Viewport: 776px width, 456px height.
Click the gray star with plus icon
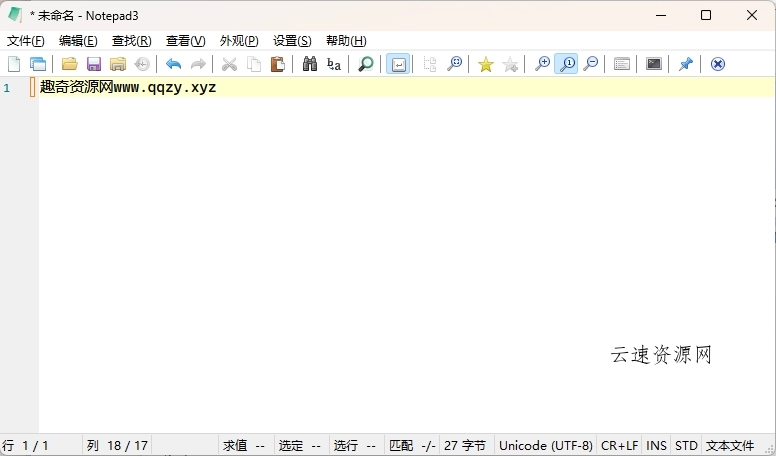click(x=510, y=64)
